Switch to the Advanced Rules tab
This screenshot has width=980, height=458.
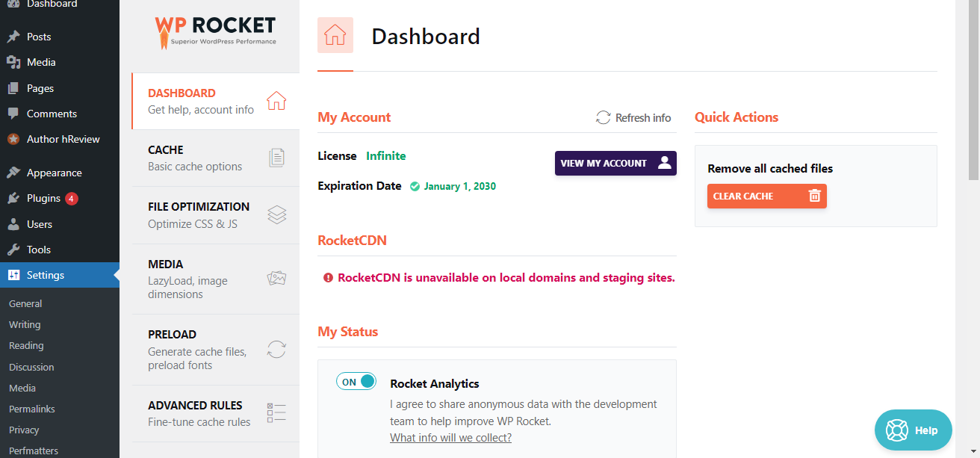(x=195, y=413)
